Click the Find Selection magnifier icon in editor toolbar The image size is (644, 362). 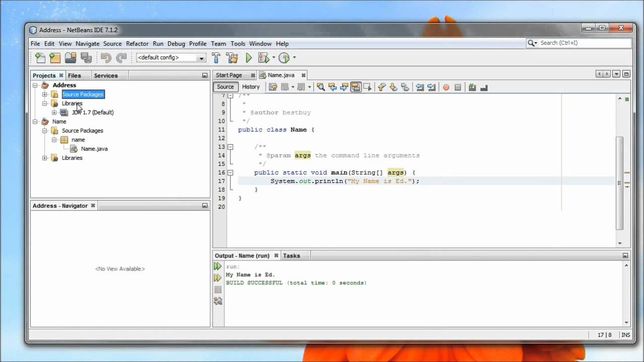pos(320,87)
